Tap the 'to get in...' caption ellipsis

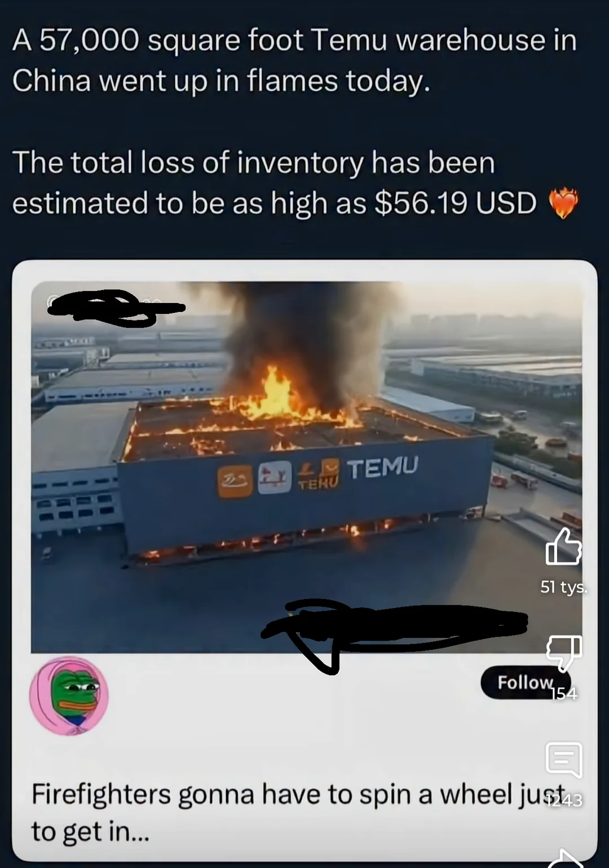tap(90, 831)
